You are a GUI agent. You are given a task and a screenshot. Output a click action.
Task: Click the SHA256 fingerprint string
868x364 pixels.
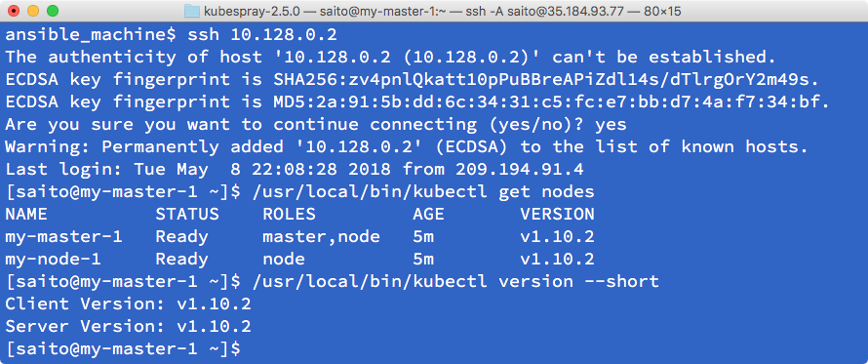click(546, 80)
